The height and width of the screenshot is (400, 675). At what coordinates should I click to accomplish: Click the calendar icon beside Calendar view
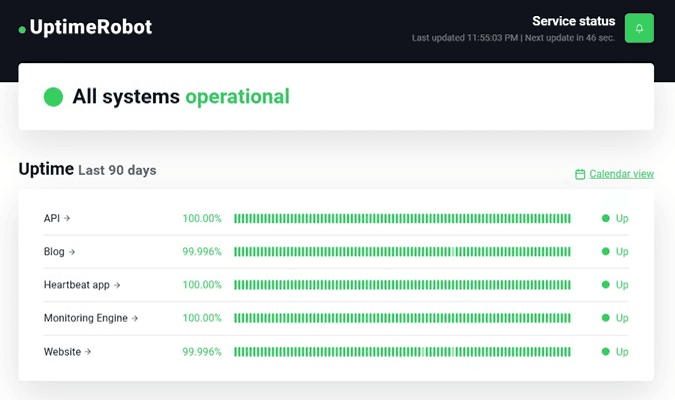[x=580, y=174]
